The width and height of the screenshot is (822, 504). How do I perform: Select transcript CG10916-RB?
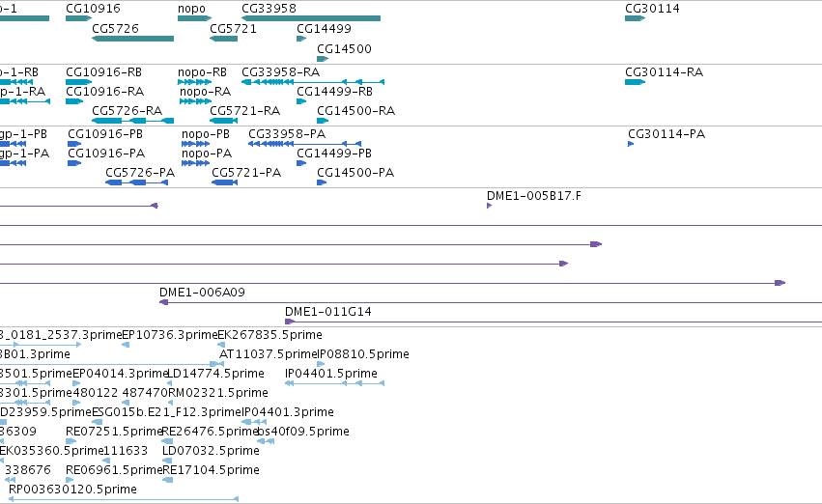(x=78, y=82)
